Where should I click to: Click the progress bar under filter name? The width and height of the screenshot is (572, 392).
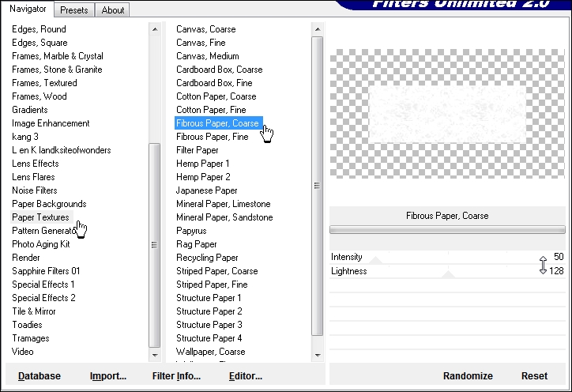pyautogui.click(x=447, y=229)
